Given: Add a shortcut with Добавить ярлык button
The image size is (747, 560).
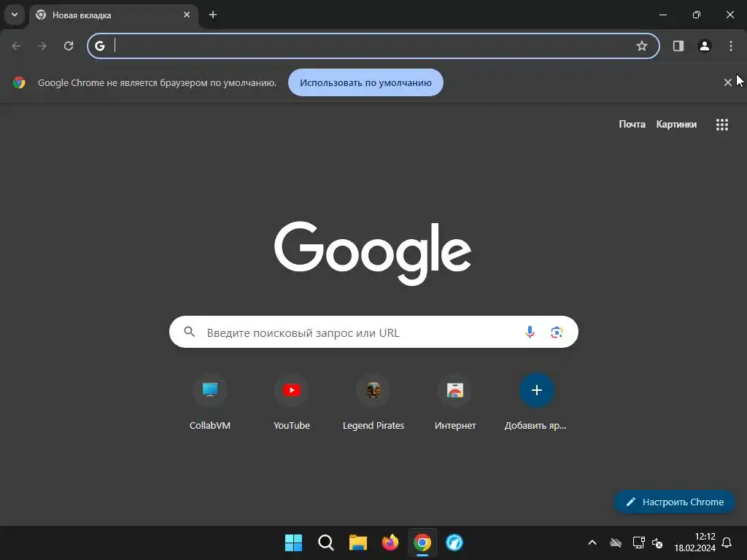Looking at the screenshot, I should point(536,402).
